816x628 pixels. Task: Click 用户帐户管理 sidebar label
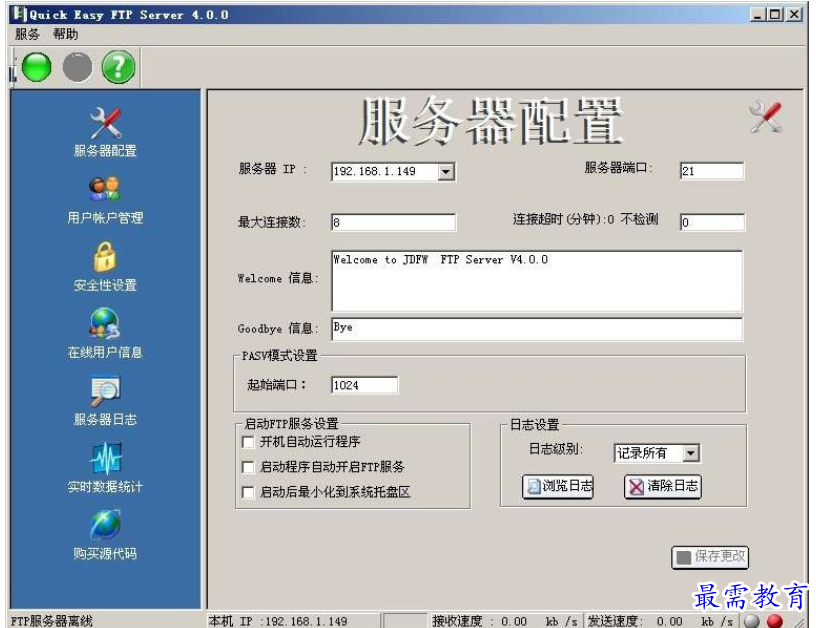coord(105,218)
